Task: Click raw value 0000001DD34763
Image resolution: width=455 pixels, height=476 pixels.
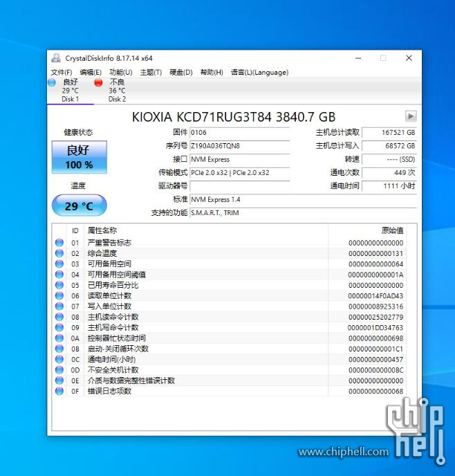Action: [x=375, y=327]
